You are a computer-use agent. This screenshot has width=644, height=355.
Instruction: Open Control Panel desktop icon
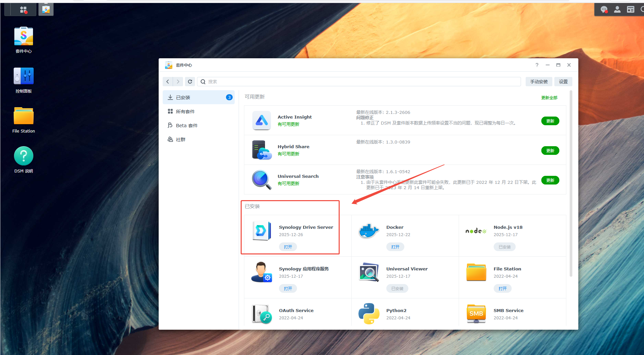23,76
